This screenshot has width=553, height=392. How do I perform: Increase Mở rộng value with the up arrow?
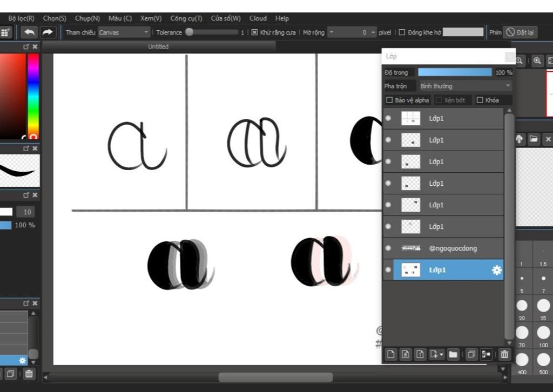point(373,32)
